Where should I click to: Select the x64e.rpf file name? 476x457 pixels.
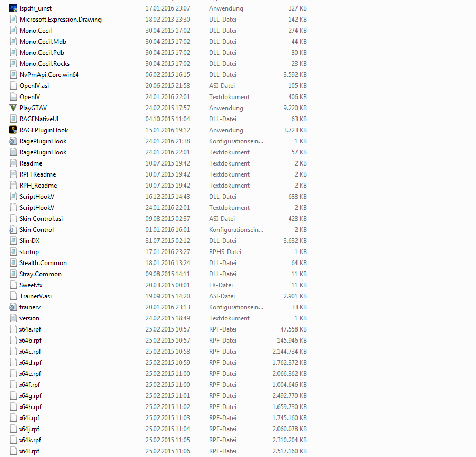(x=30, y=373)
